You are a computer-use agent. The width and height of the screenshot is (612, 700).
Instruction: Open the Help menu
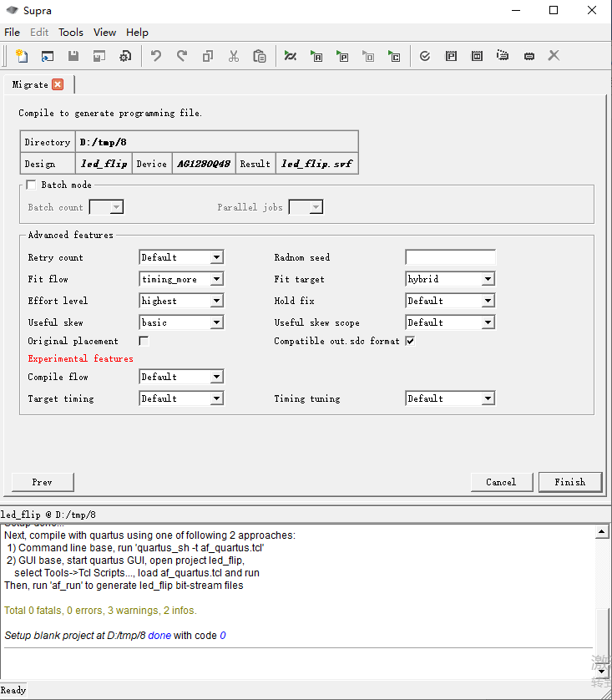(x=137, y=32)
